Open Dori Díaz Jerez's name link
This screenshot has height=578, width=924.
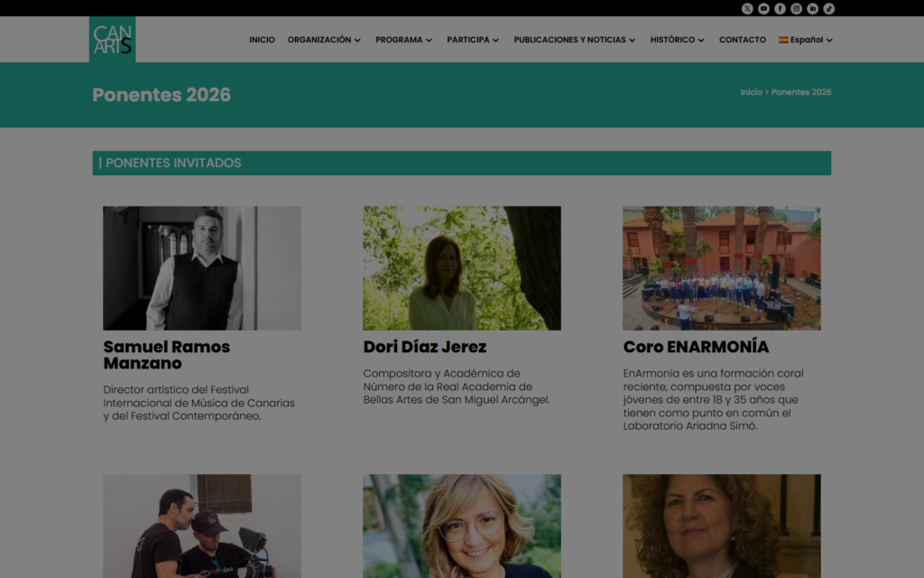coord(425,347)
